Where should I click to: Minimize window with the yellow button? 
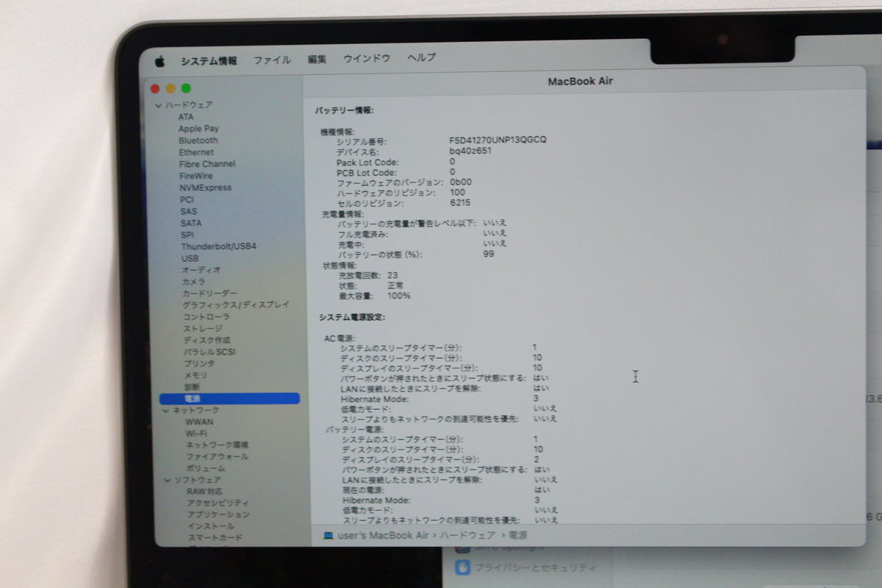coord(171,88)
